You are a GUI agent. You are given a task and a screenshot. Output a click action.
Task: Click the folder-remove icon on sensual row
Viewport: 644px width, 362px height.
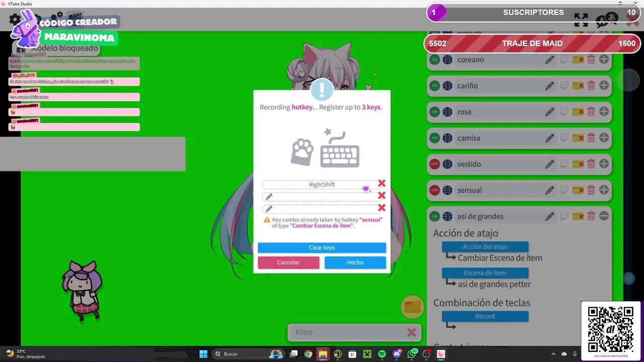578,191
